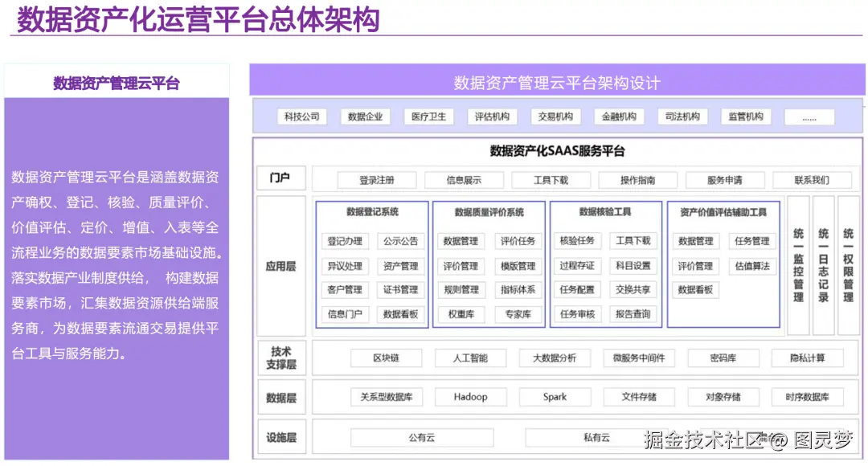
Task: Open the 操作指南 guide
Action: click(x=639, y=179)
